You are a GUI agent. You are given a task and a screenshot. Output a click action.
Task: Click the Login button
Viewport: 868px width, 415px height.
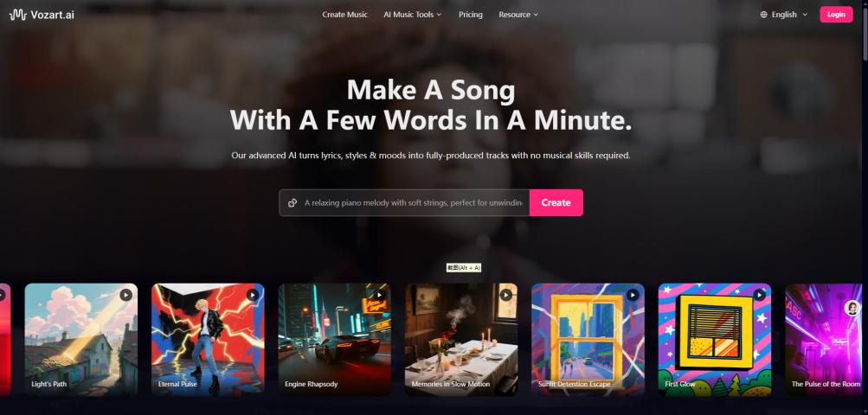(x=836, y=15)
